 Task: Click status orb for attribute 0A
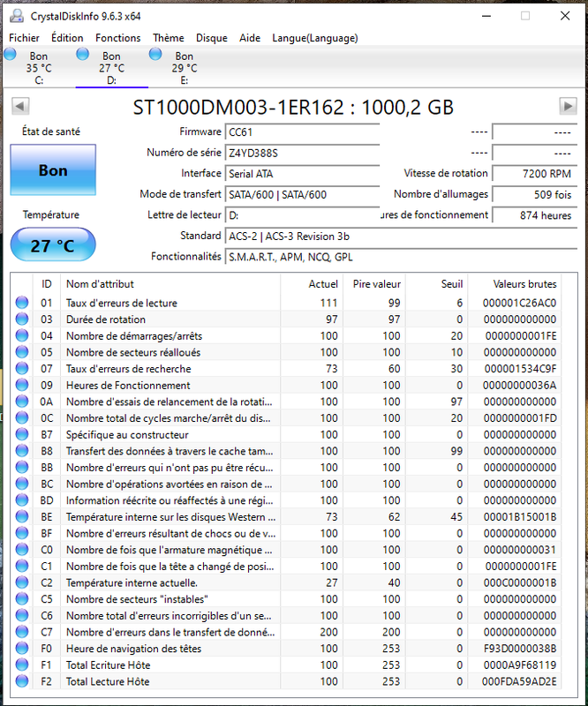21,402
